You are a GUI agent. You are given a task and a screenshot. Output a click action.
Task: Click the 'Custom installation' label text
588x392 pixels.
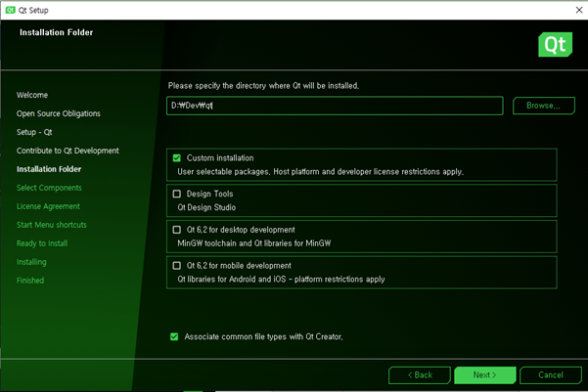(x=220, y=158)
